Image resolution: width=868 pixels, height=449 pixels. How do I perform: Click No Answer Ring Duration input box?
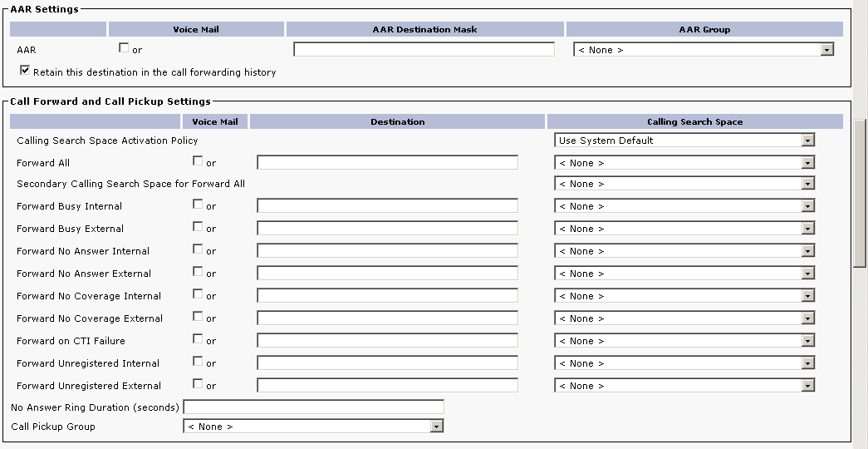pos(313,407)
